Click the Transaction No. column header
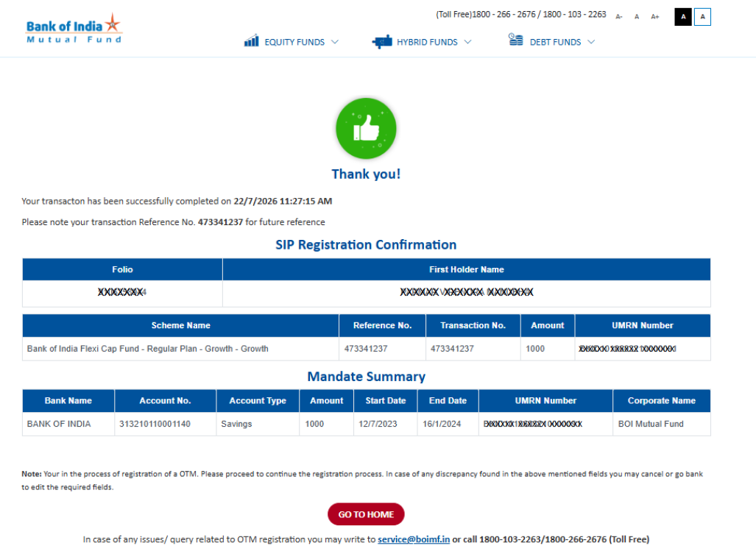The height and width of the screenshot is (557, 756). 473,325
